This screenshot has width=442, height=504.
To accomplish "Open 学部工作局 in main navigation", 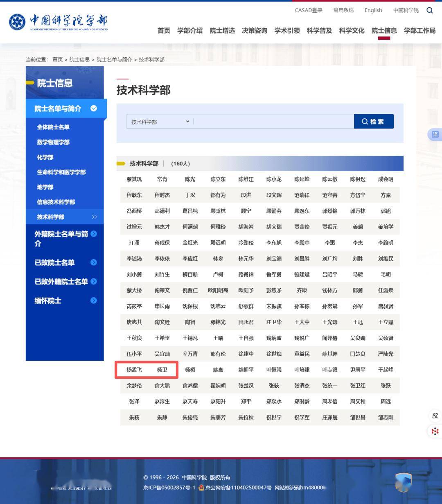I will [x=419, y=31].
